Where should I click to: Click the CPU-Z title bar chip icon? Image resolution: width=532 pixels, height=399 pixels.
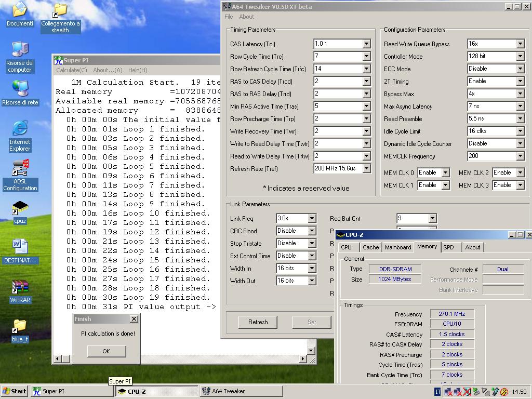(x=341, y=235)
